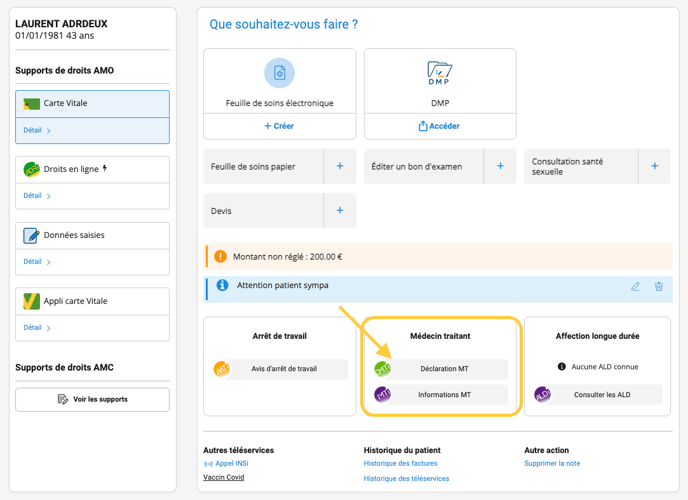Click the orange Avis d'arrêt de travail icon
This screenshot has height=500, width=688.
pyautogui.click(x=222, y=369)
